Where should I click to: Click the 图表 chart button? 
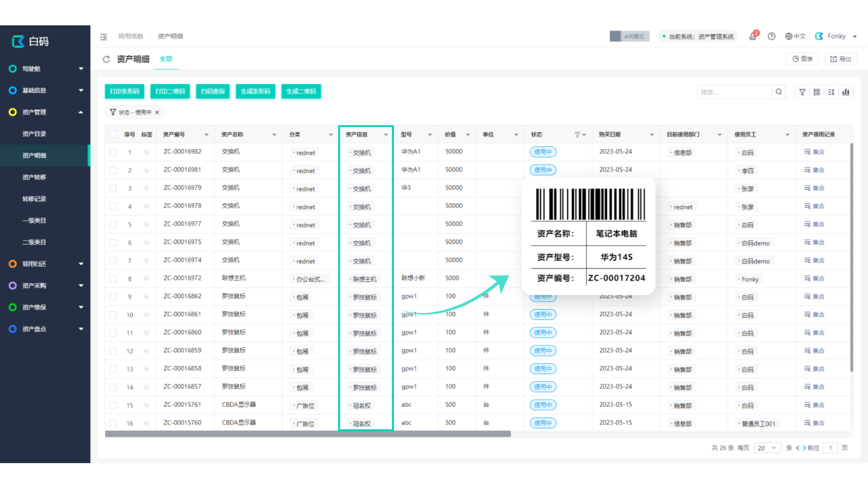(x=802, y=59)
